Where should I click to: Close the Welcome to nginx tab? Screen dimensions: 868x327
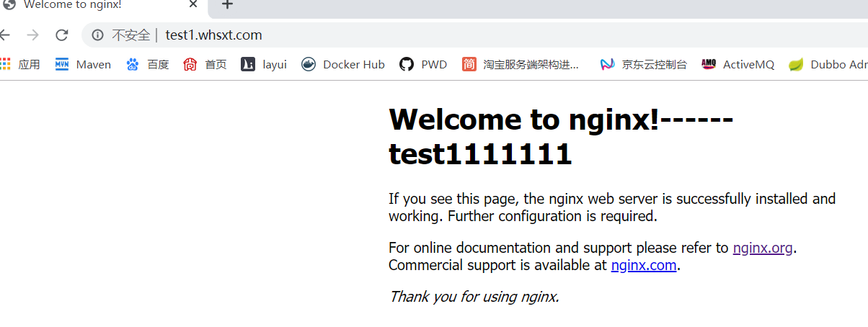pos(193,4)
